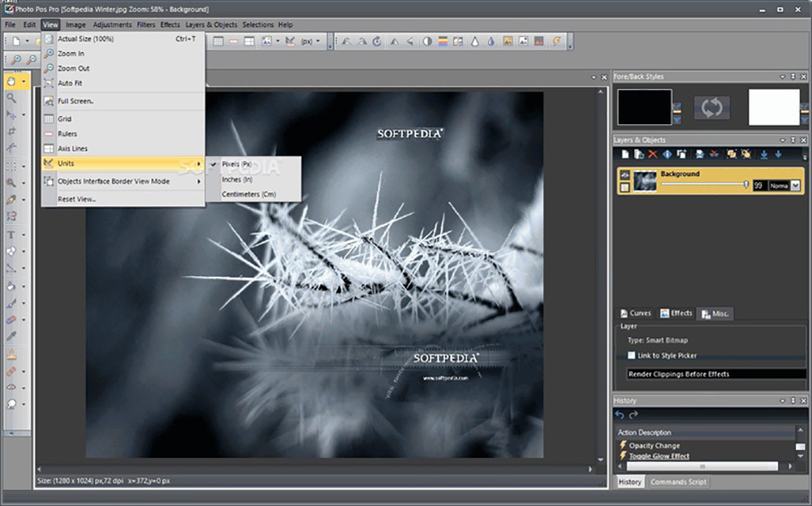812x506 pixels.
Task: Open the px units dropdown in the toolbar
Action: (317, 41)
